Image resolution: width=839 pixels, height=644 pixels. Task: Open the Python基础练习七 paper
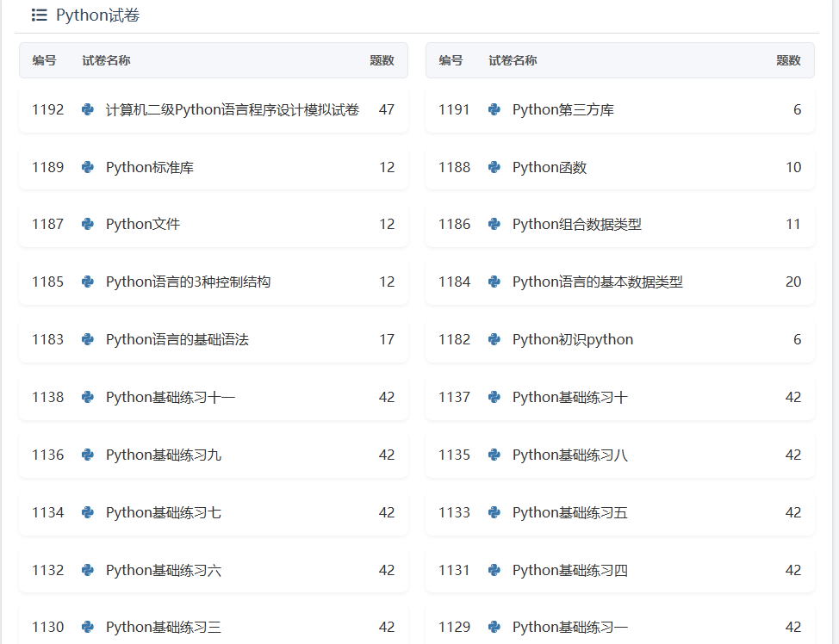(164, 513)
